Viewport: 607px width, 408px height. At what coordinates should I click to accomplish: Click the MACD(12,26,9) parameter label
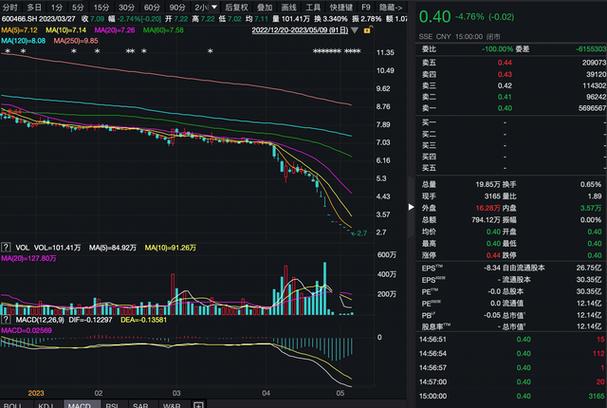click(40, 320)
